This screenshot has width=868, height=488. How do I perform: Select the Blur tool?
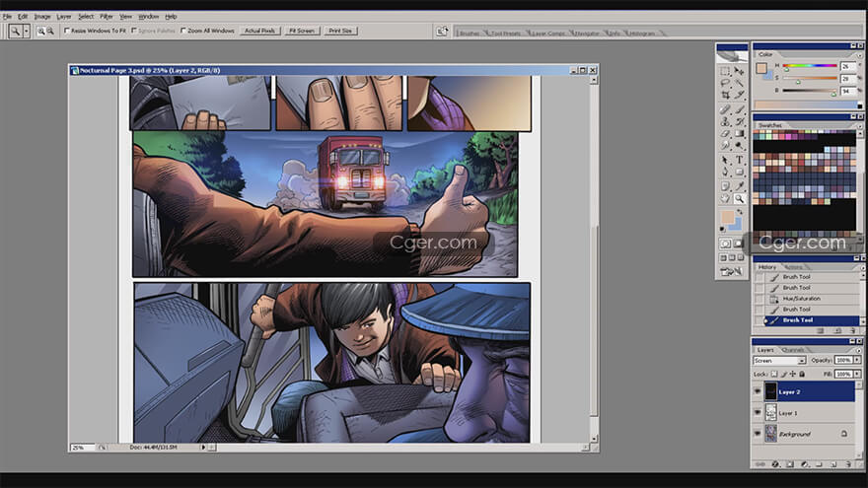click(x=725, y=145)
